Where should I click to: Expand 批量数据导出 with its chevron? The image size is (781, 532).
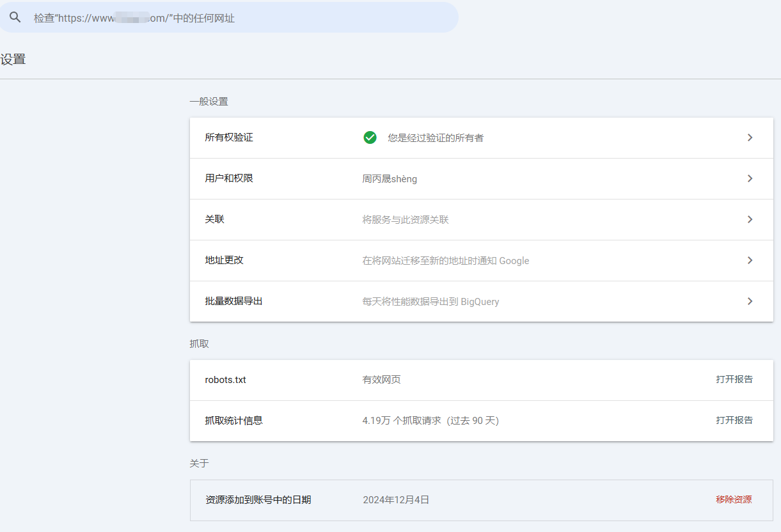coord(750,301)
